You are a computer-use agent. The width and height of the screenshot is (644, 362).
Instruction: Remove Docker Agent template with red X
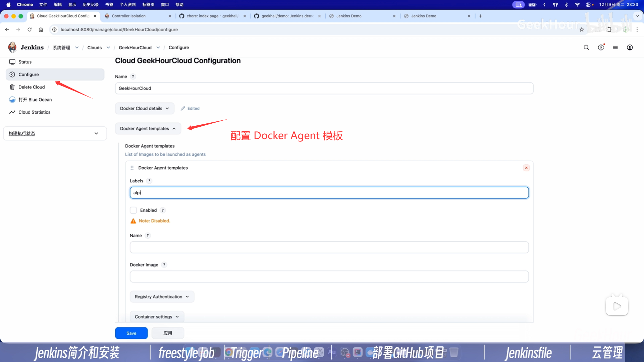526,168
